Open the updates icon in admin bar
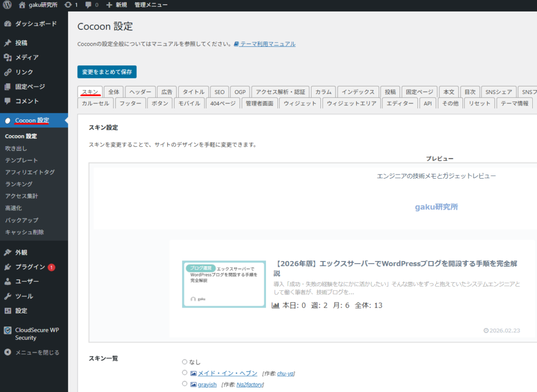The width and height of the screenshot is (537, 392). (68, 5)
